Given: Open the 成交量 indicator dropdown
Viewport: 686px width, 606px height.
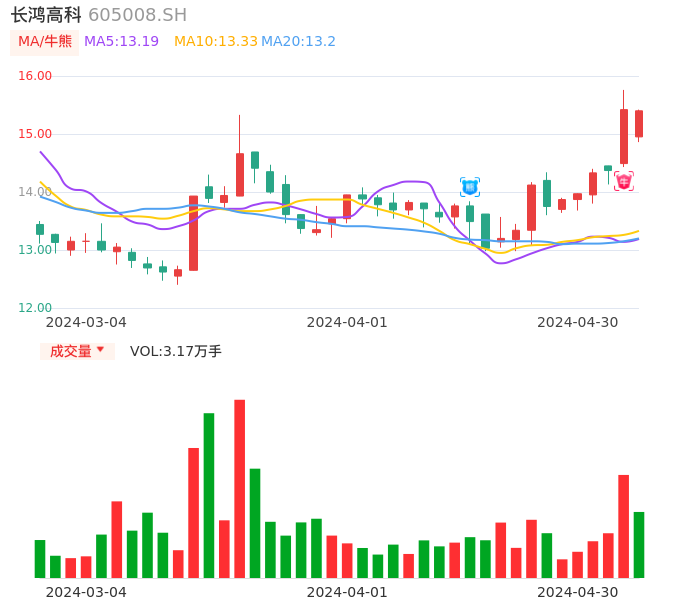Looking at the screenshot, I should 77,351.
